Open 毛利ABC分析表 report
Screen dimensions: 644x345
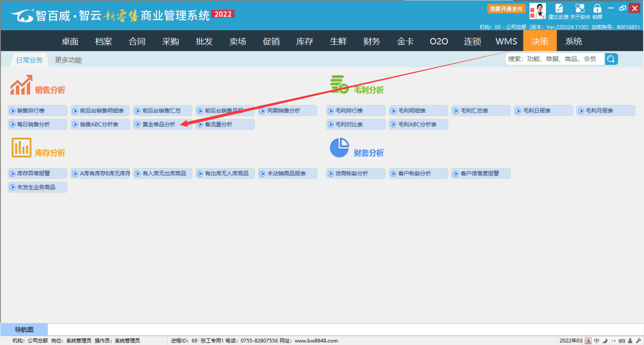tap(417, 124)
